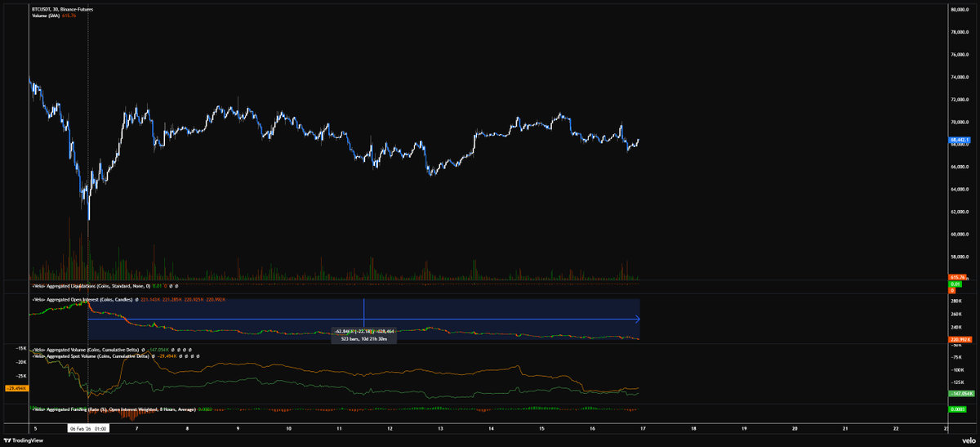This screenshot has width=980, height=447.
Task: Click the orange -29.494K spot delta label
Action: 18,388
